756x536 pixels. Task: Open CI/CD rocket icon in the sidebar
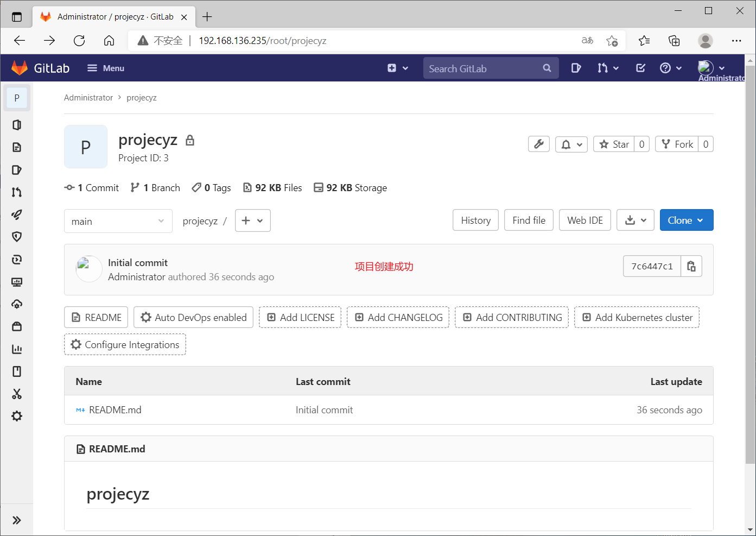click(17, 215)
